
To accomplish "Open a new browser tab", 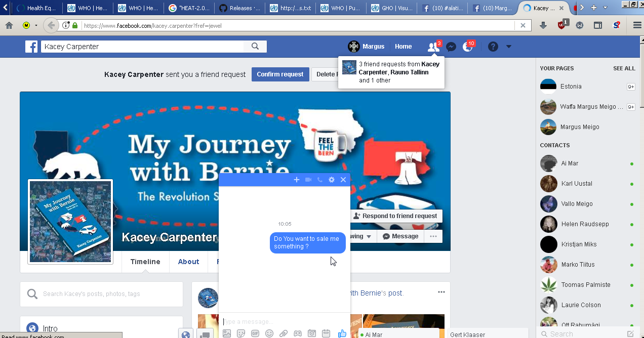I will point(594,8).
